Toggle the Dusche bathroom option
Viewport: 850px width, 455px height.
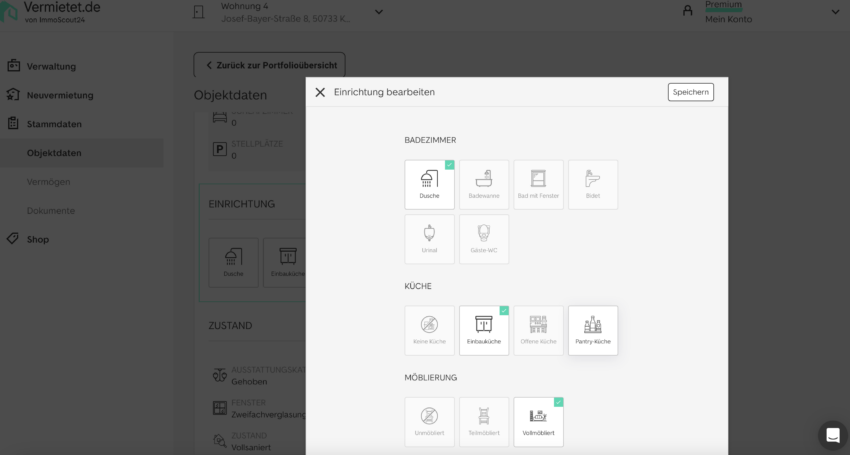coord(429,184)
